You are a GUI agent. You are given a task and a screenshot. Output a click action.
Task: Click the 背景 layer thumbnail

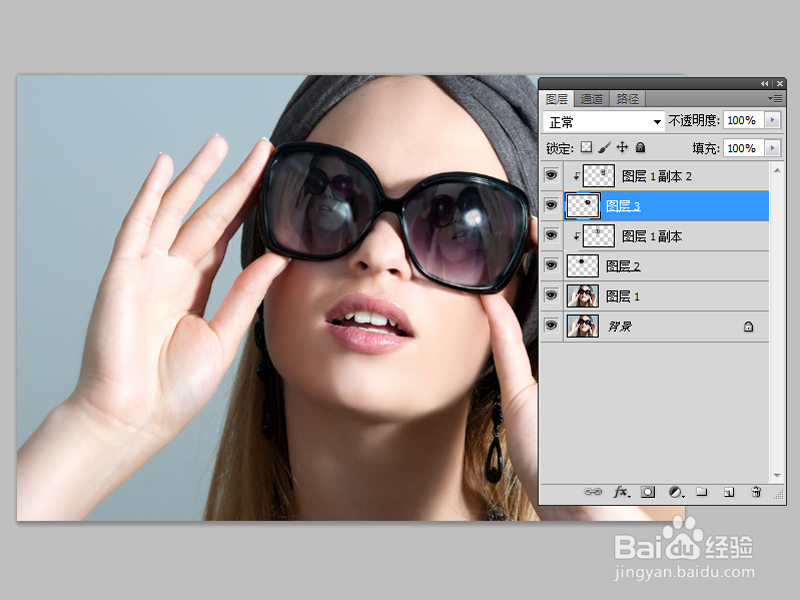[583, 326]
